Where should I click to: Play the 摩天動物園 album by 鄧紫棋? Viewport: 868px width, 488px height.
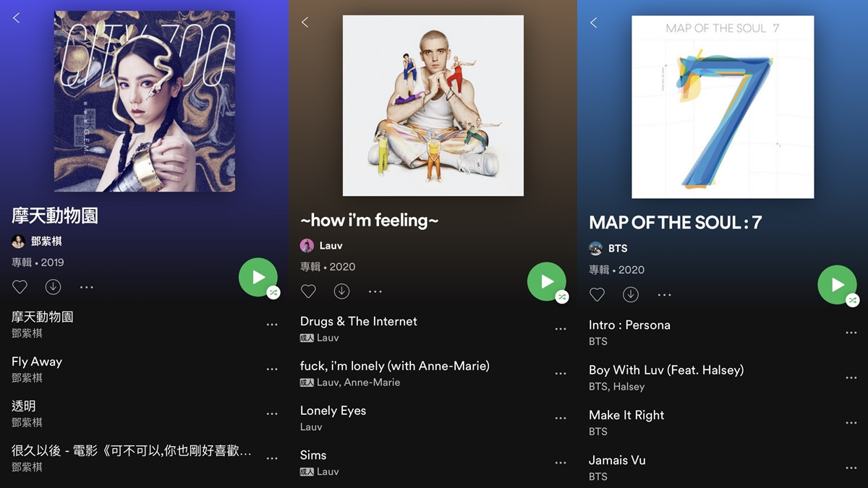258,277
